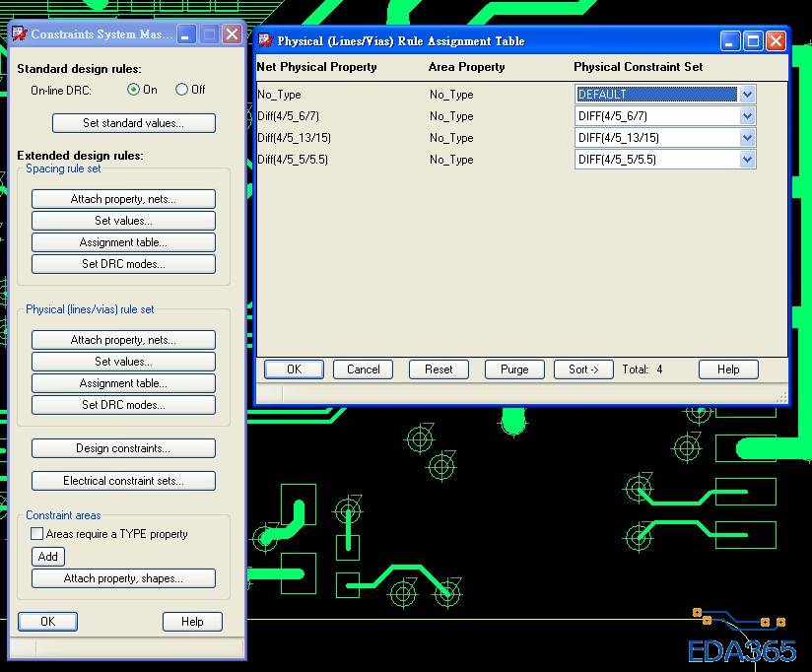The height and width of the screenshot is (672, 812).
Task: Open Spacing rule set Assignment table
Action: point(123,242)
